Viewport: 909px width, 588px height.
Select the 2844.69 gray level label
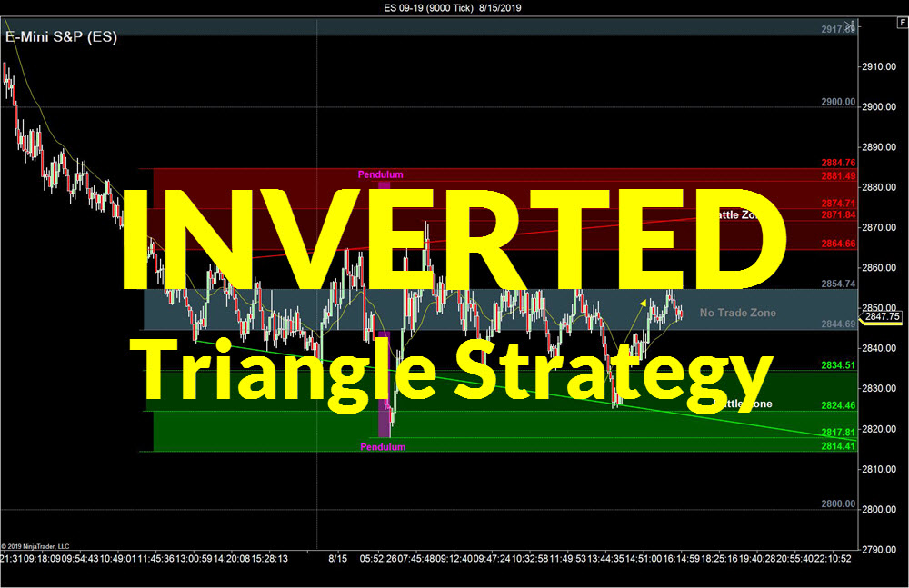(x=838, y=324)
